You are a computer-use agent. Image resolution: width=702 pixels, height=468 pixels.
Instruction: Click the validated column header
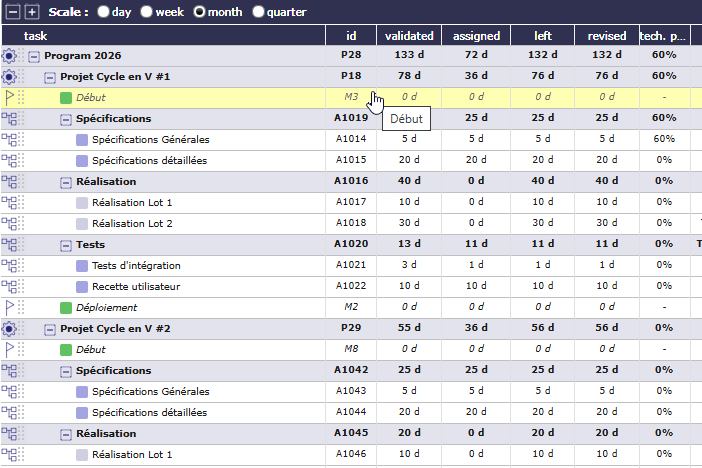[409, 35]
